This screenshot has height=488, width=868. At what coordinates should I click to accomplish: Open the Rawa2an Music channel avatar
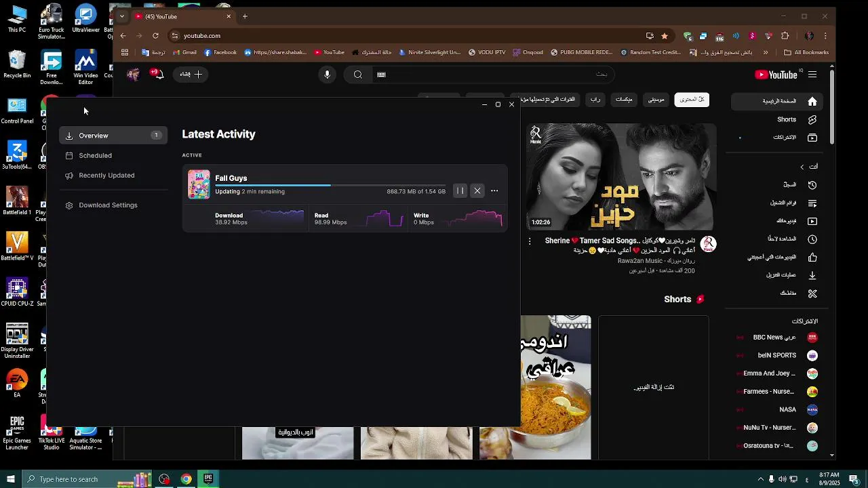tap(708, 244)
